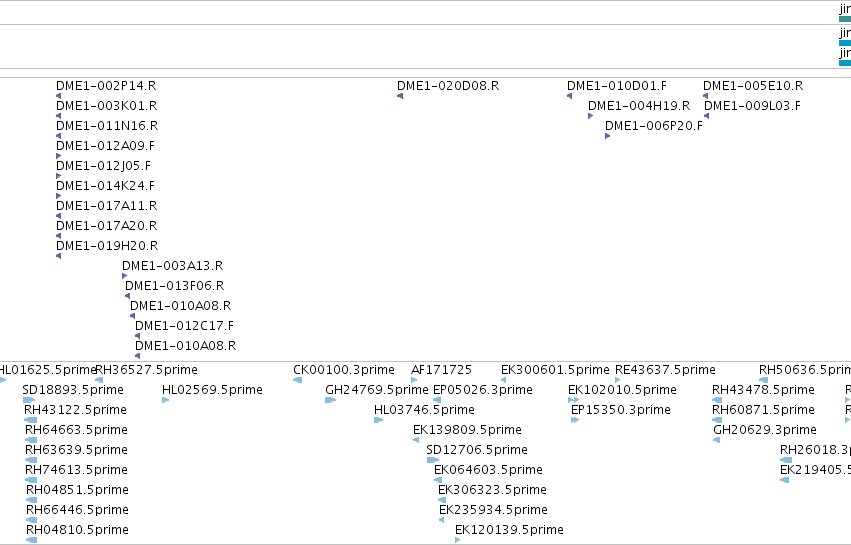
Task: Open the RH43478.5prime EST label
Action: pos(764,390)
